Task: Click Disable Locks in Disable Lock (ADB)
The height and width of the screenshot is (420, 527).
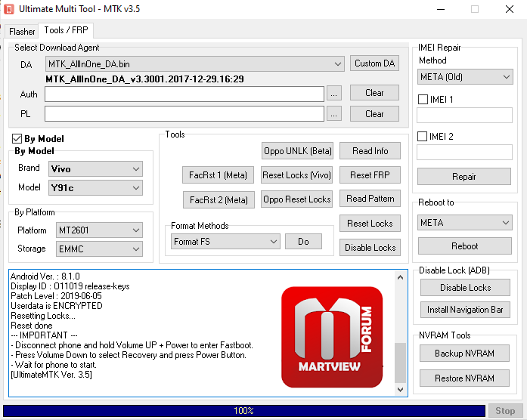Action: tap(465, 287)
